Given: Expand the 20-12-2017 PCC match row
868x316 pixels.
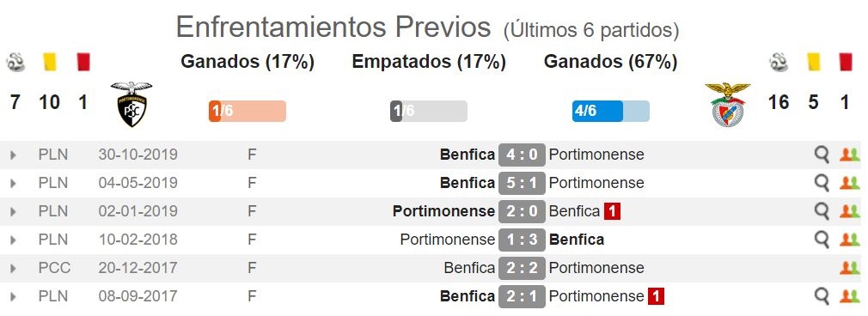Looking at the screenshot, I should tap(13, 269).
